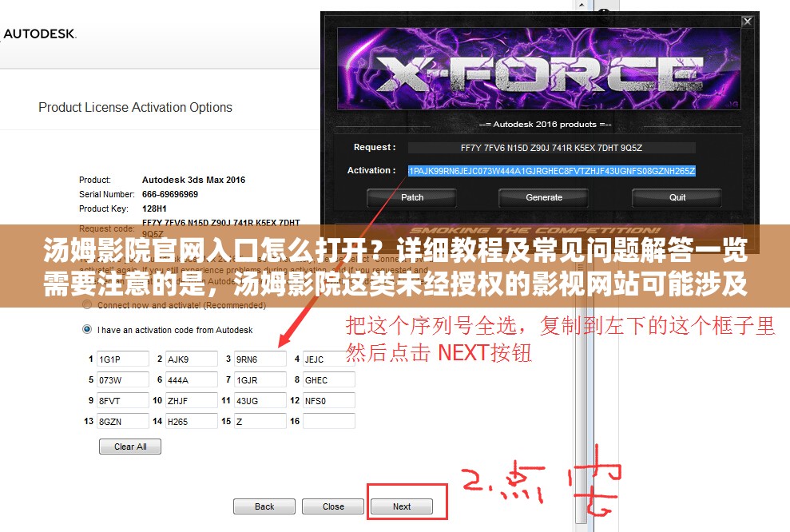Click activation box 3 containing 9RN6
The image size is (790, 532).
coord(260,359)
